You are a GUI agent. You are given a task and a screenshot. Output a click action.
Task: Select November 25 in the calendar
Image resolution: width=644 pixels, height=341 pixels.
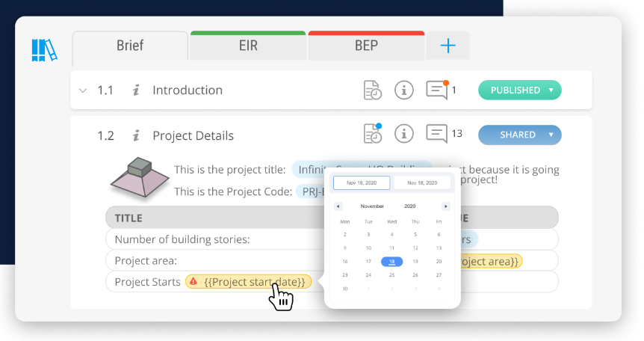(391, 275)
